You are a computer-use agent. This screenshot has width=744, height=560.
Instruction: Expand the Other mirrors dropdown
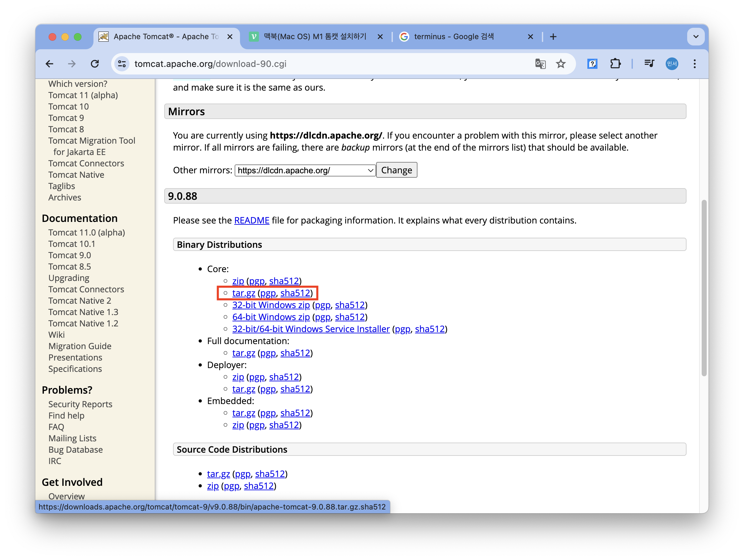pos(305,170)
